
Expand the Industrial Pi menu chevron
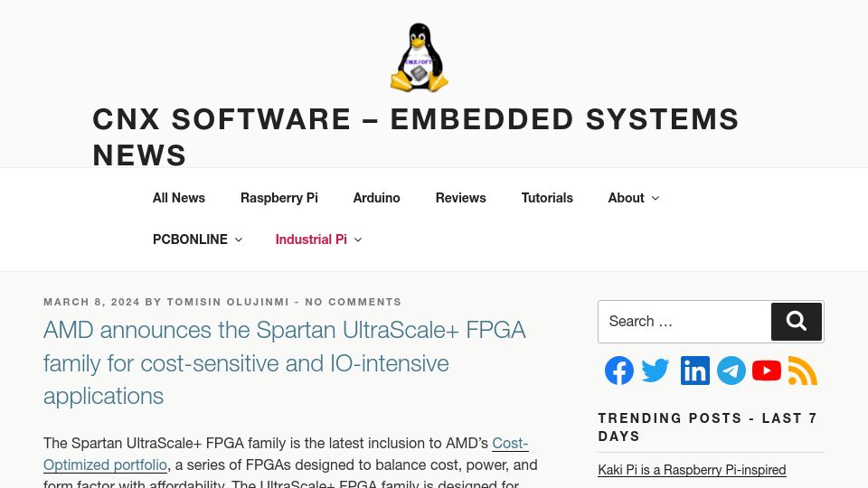coord(358,239)
